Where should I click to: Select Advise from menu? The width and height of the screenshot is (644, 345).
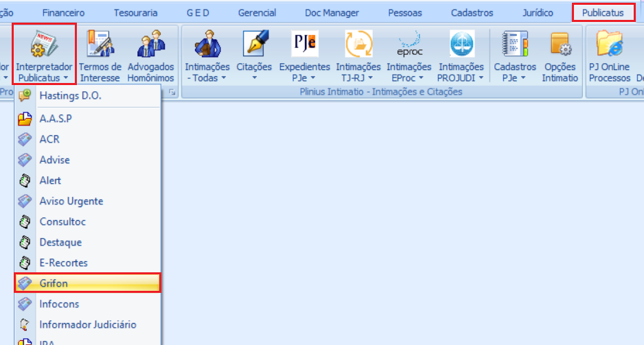click(x=87, y=160)
